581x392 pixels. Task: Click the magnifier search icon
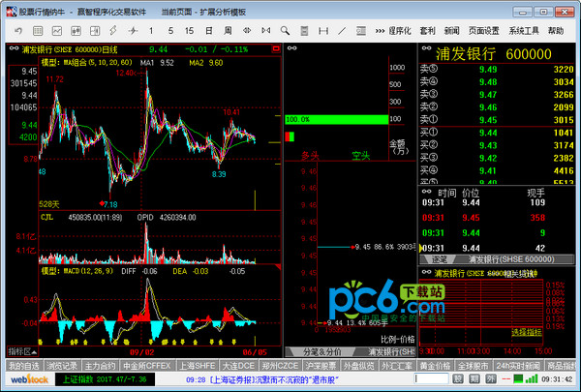coord(285,31)
